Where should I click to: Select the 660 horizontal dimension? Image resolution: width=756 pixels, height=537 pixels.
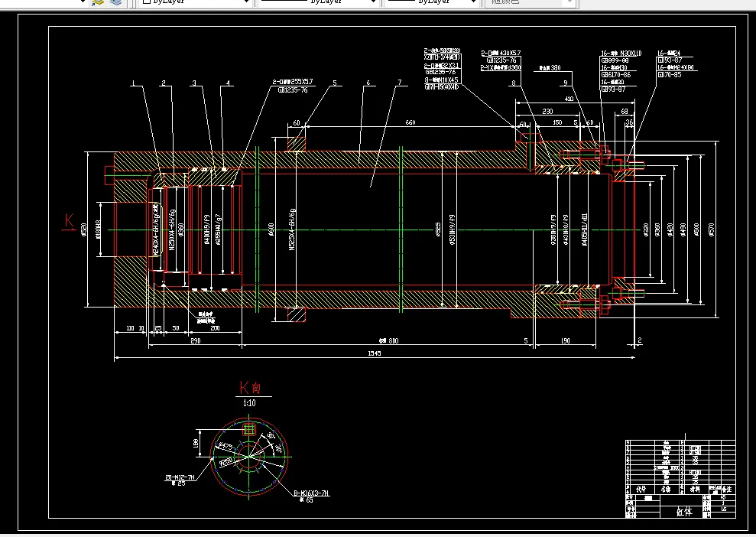coord(410,122)
